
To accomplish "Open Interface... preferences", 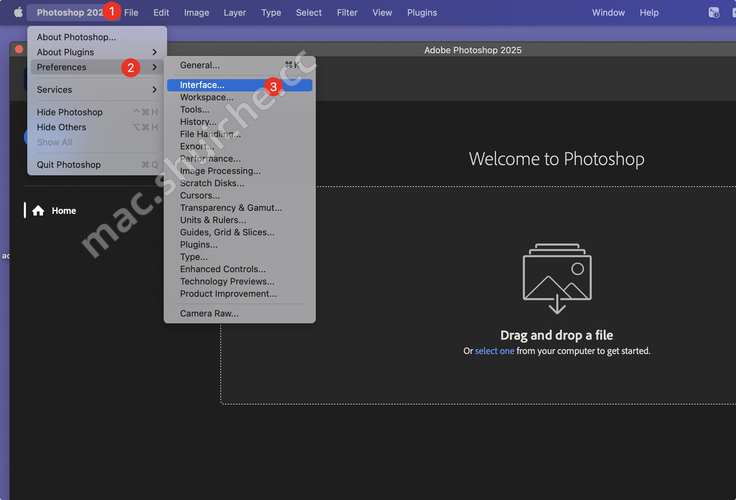I will tap(239, 85).
